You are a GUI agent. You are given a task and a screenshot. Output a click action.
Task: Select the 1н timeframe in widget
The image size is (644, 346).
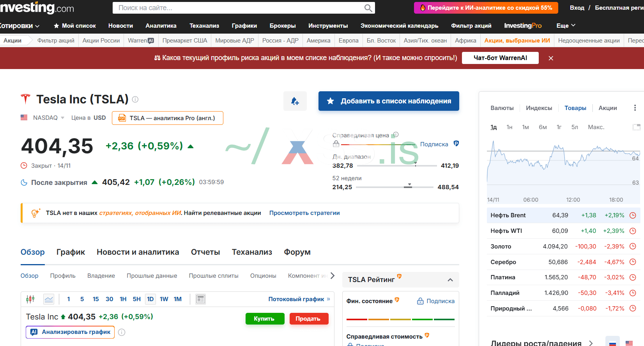point(510,127)
